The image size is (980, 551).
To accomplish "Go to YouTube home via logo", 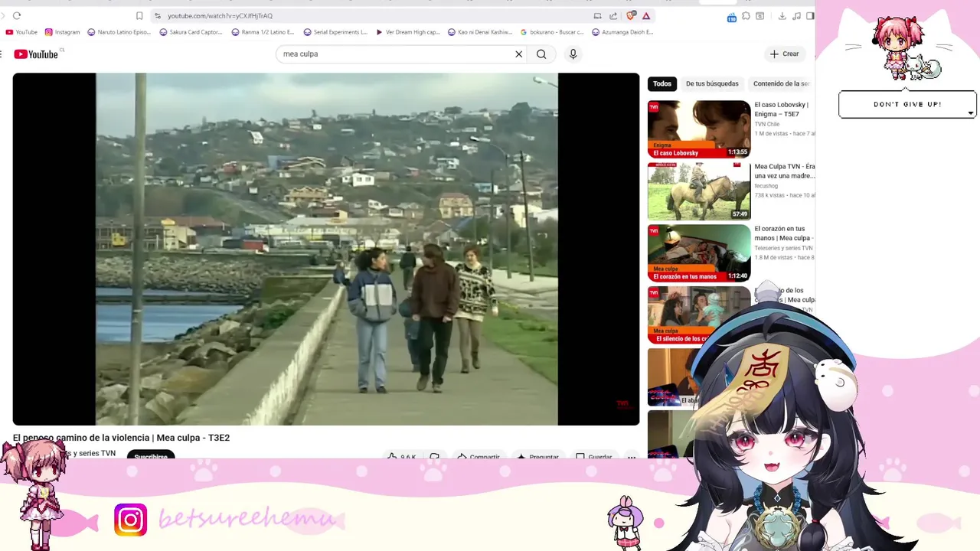I will (36, 54).
